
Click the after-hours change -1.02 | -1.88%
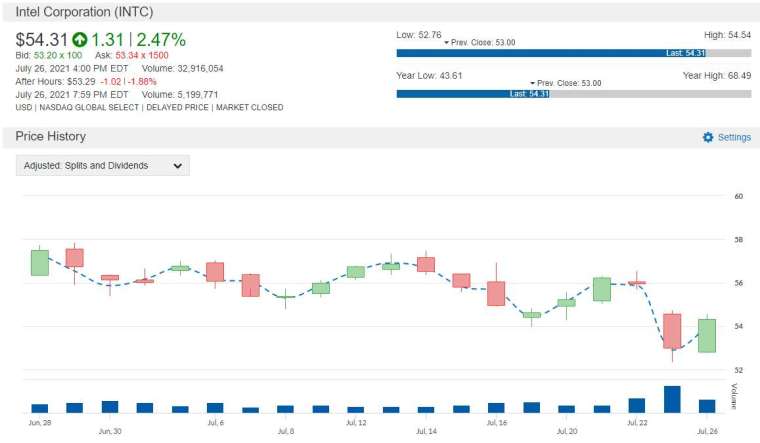click(128, 81)
